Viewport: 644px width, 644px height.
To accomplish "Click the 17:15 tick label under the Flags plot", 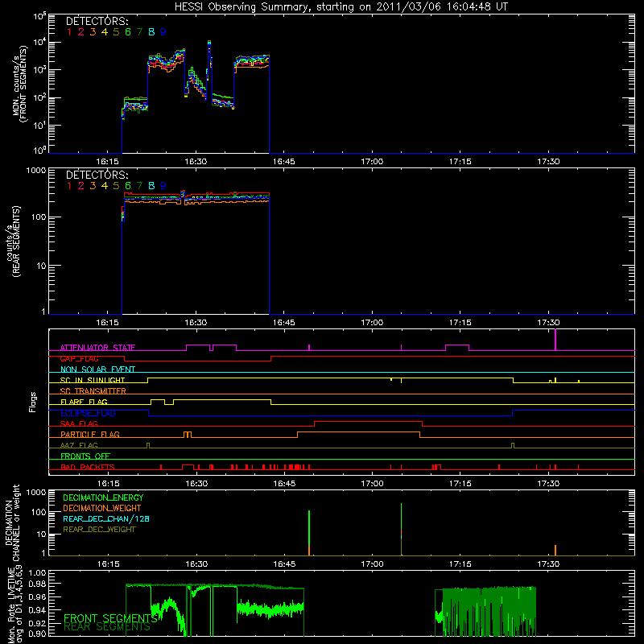I will (460, 484).
